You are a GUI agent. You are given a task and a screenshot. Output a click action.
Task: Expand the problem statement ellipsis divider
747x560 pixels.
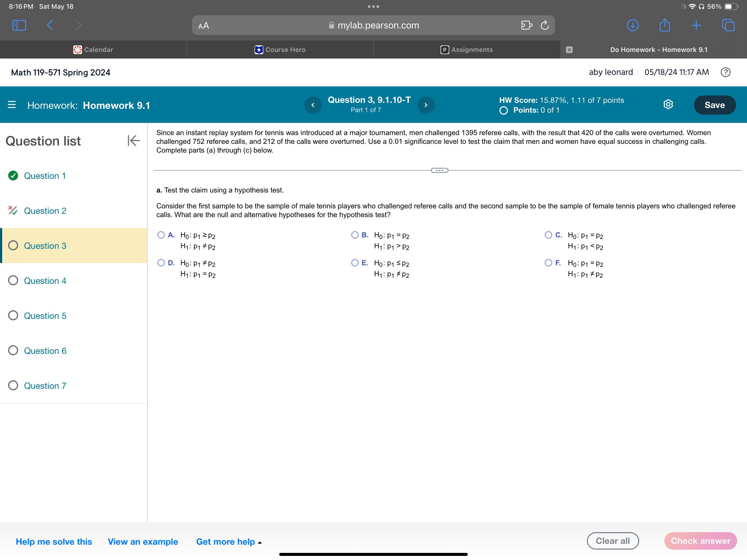pyautogui.click(x=440, y=170)
